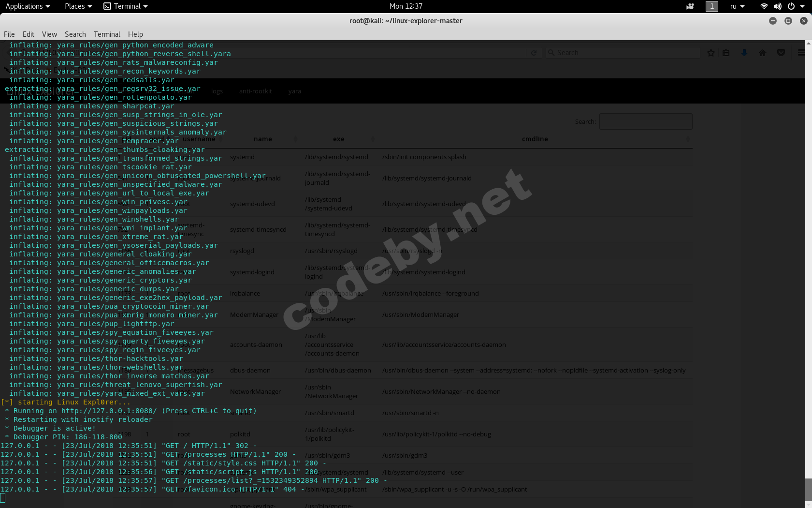812x508 pixels.
Task: Click the recording indicator icon in the top bar
Action: 690,6
